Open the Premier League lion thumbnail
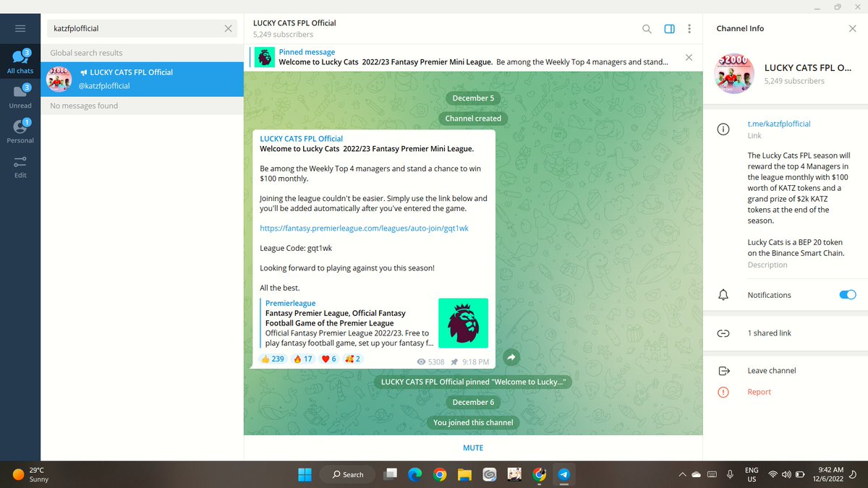Screen dimensions: 868x488 pyautogui.click(x=463, y=323)
